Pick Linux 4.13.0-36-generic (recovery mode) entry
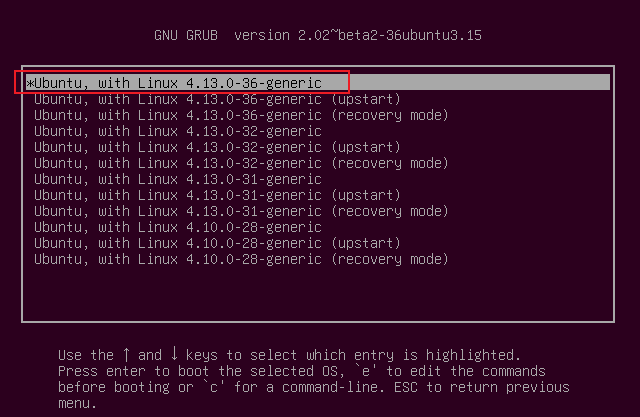640x417 pixels. 241,115
